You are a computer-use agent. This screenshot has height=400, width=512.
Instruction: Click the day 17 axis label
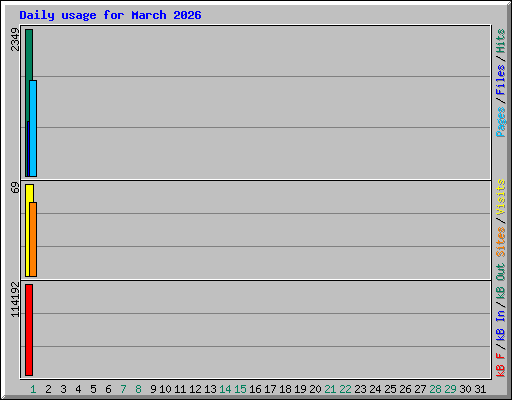[270, 389]
